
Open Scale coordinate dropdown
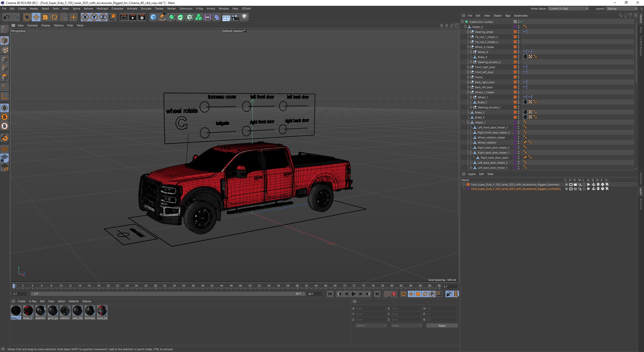coord(406,326)
